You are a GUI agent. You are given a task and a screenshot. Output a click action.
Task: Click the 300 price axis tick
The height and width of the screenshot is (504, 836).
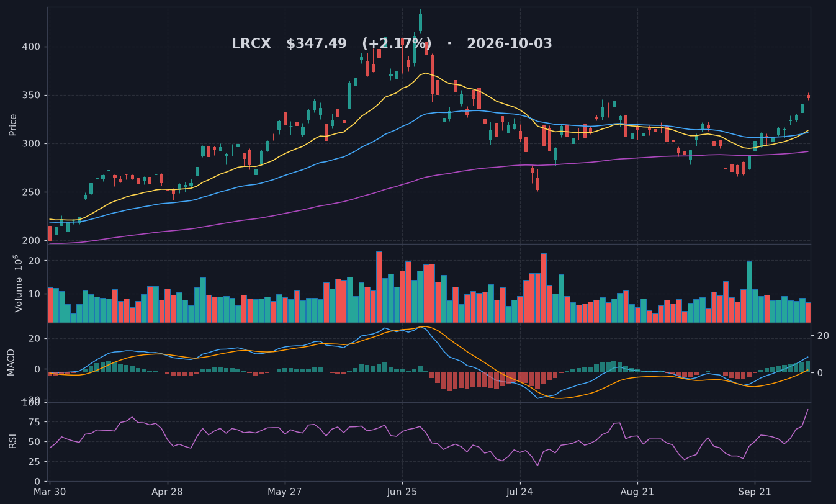(32, 144)
